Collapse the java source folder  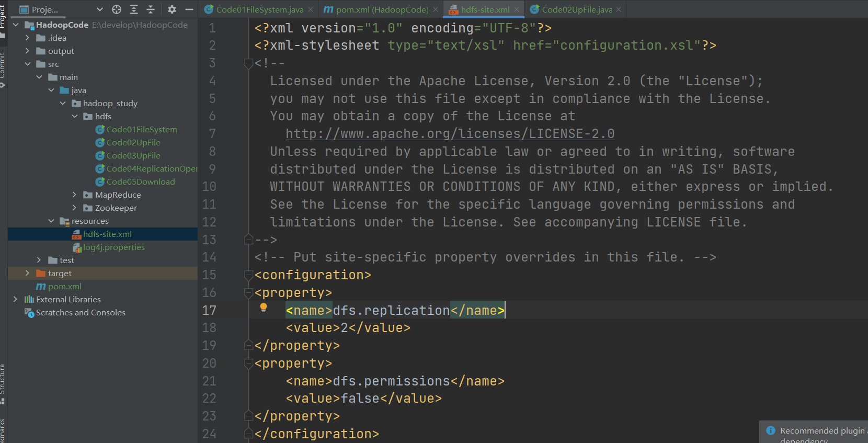(x=51, y=90)
